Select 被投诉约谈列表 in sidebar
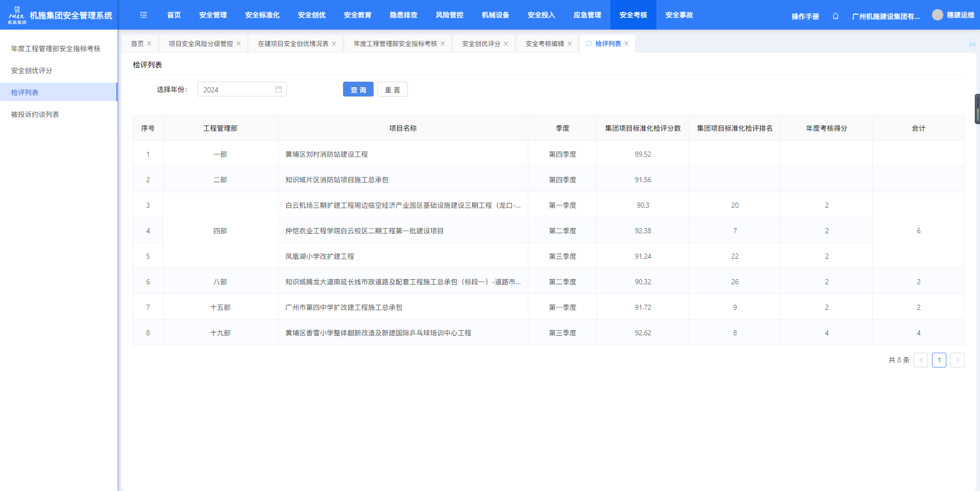 [35, 114]
